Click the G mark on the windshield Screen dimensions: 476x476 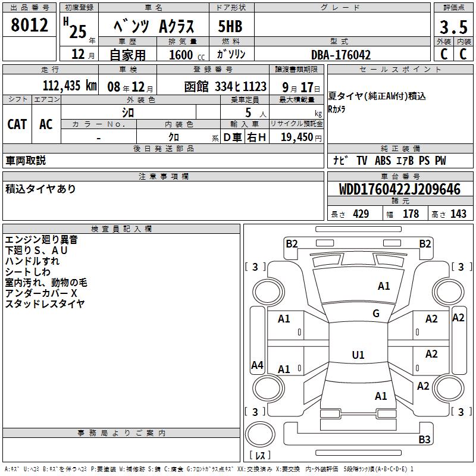tap(376, 314)
